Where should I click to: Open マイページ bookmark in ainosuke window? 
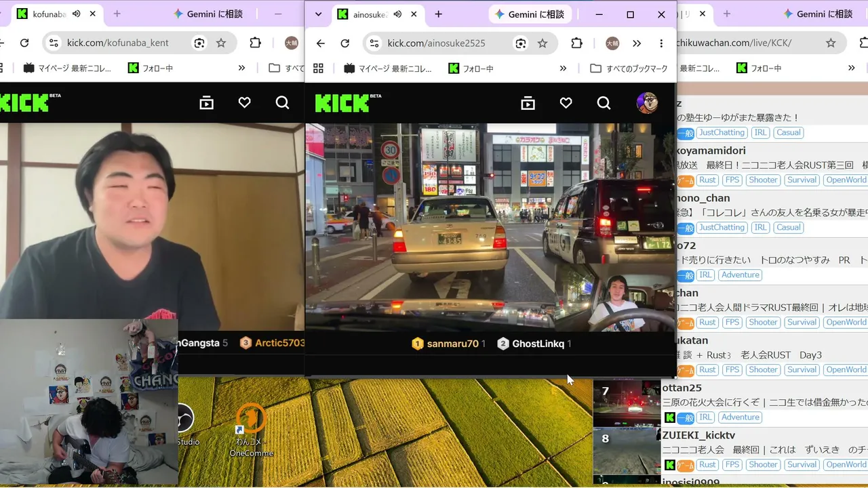click(x=388, y=68)
